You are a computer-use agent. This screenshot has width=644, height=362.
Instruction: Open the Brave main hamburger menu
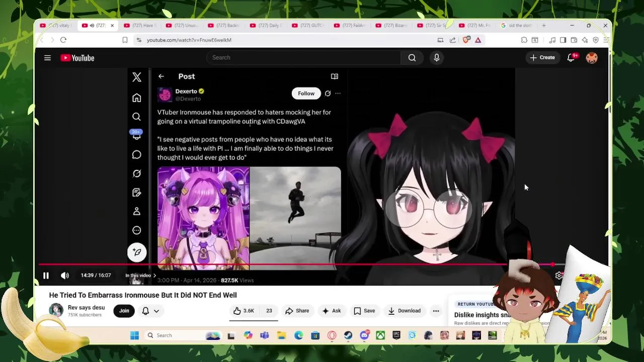(606, 40)
